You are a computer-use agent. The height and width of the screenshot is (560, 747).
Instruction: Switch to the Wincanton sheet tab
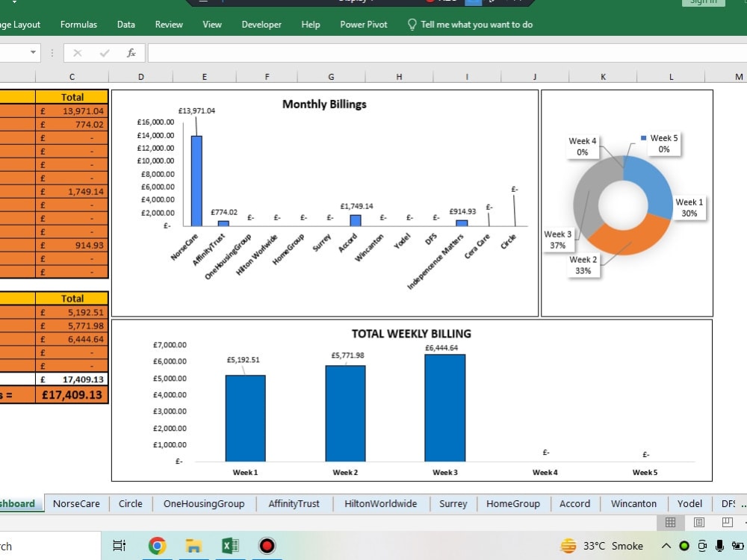tap(633, 504)
